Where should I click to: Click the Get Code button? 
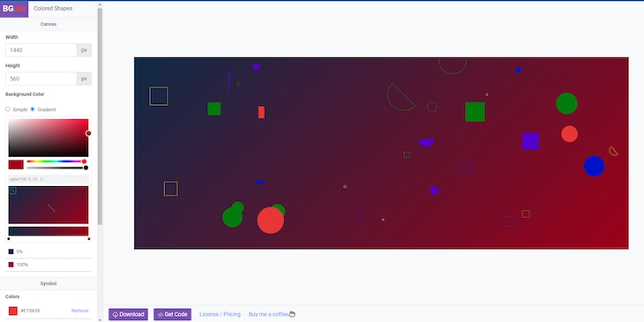[x=173, y=314]
